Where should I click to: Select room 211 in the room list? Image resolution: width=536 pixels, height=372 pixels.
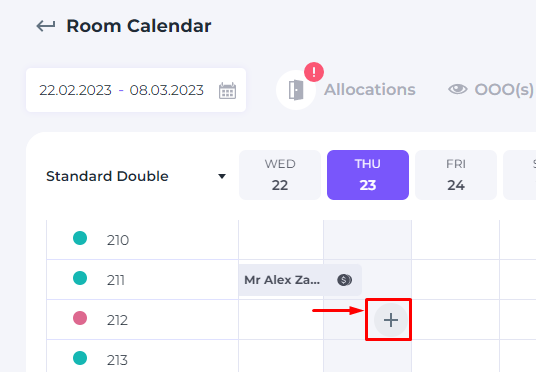pyautogui.click(x=116, y=280)
